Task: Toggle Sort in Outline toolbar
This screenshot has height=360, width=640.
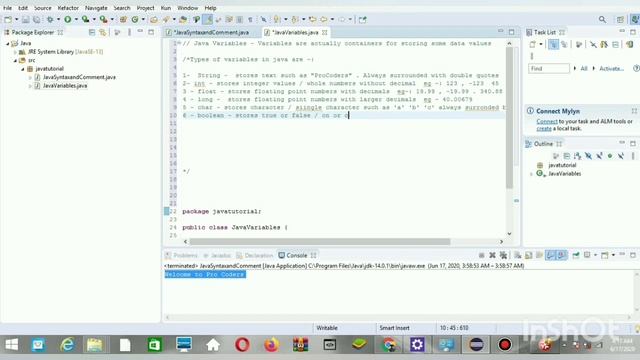Action: [x=578, y=156]
